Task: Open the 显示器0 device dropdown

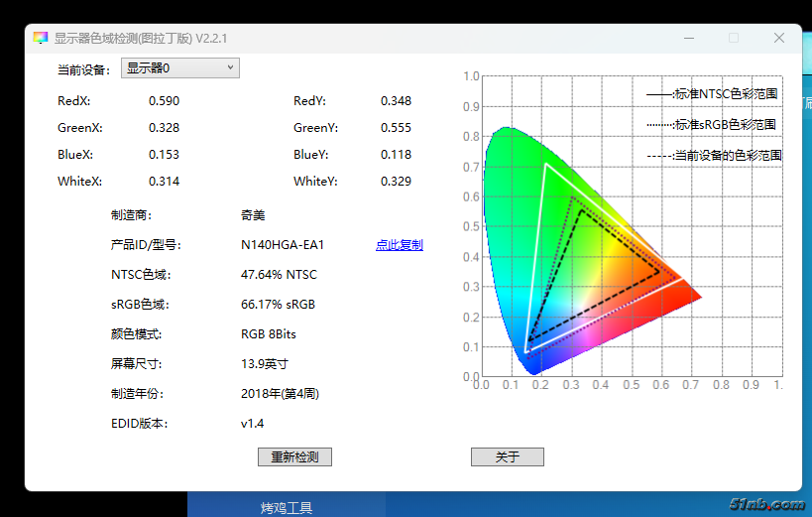Action: tap(180, 68)
